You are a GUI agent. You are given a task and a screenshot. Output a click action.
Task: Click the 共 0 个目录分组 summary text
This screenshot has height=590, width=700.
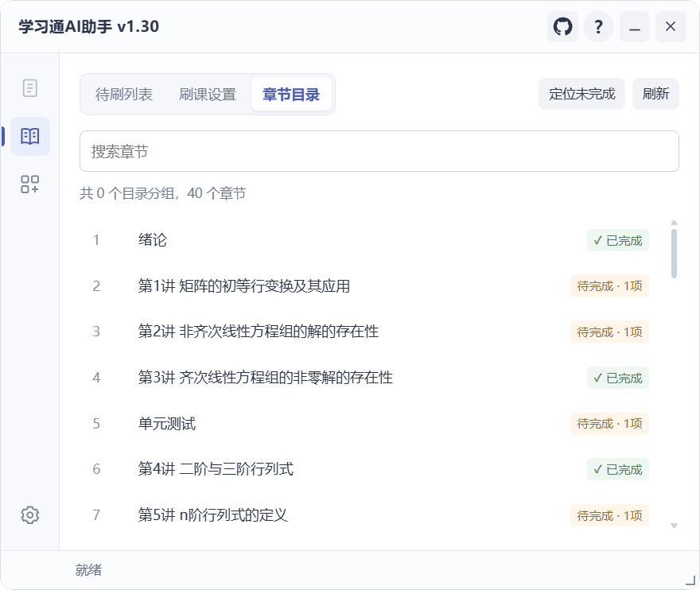[162, 193]
